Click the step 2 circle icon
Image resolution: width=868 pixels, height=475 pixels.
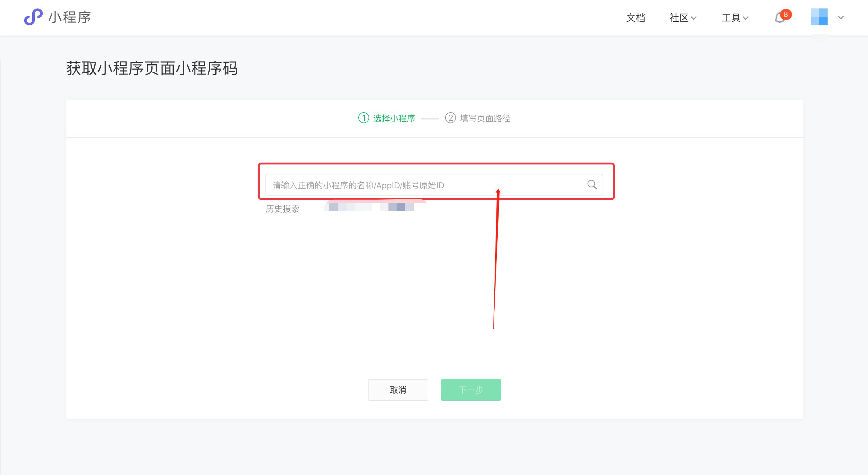pyautogui.click(x=451, y=118)
